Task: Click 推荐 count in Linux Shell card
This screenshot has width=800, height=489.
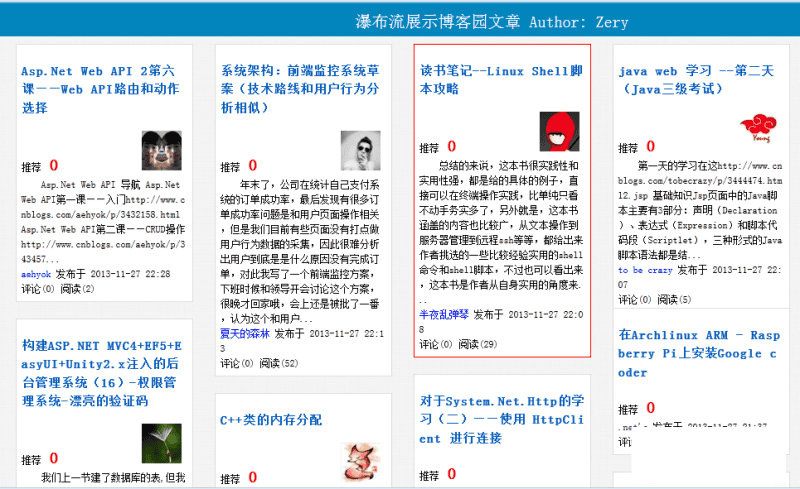Action: coord(452,146)
